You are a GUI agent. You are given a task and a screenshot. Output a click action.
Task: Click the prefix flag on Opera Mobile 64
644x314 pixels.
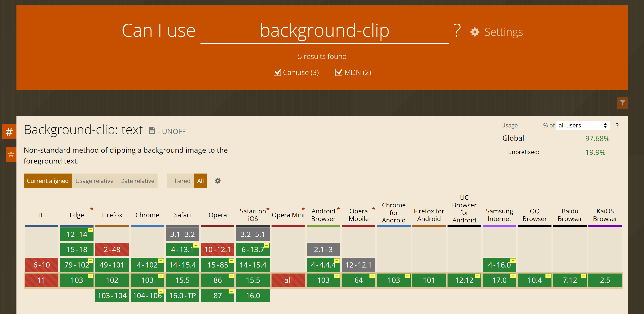pyautogui.click(x=372, y=276)
